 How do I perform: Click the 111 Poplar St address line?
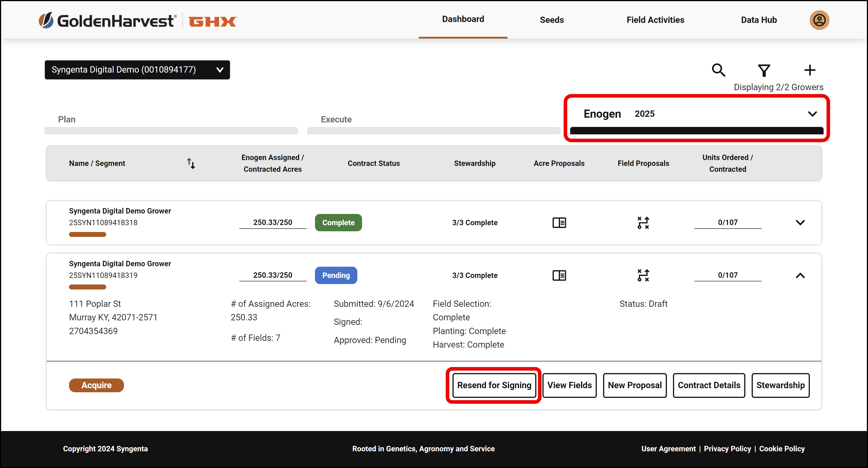tap(95, 304)
